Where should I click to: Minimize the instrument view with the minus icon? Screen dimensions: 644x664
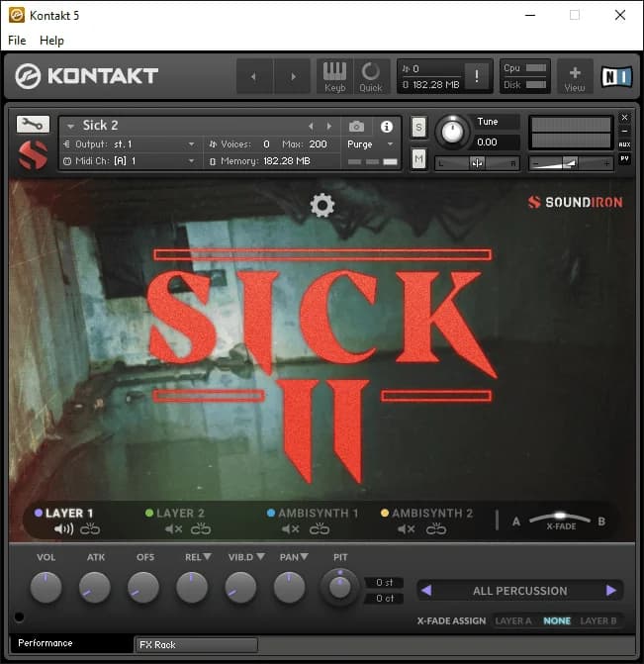click(624, 131)
